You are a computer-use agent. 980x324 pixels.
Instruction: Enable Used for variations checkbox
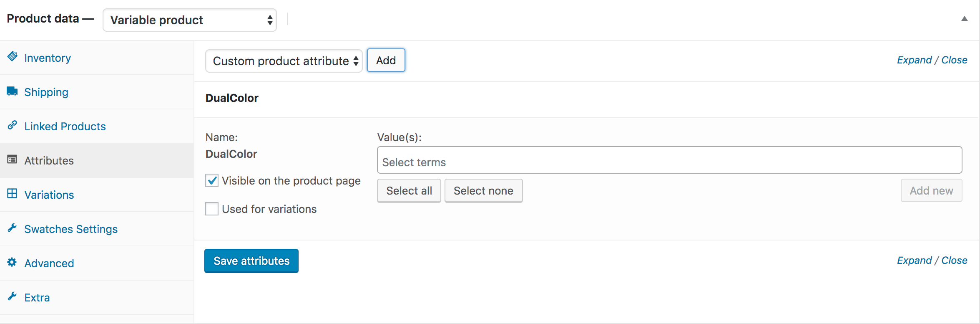click(212, 209)
